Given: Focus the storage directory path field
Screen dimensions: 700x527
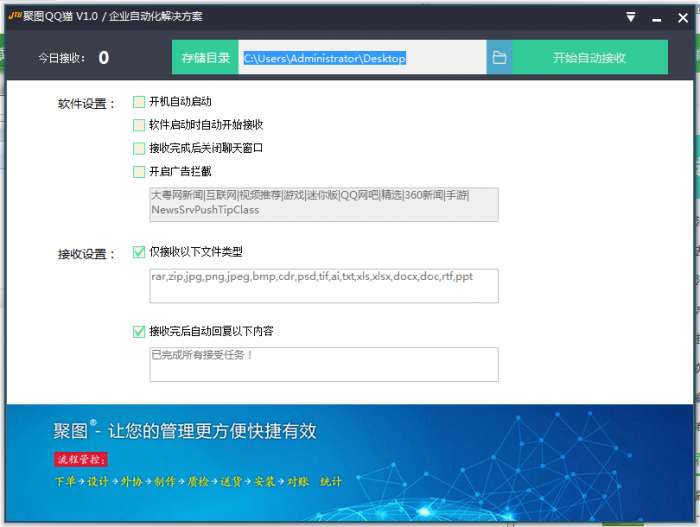Looking at the screenshot, I should pyautogui.click(x=362, y=58).
